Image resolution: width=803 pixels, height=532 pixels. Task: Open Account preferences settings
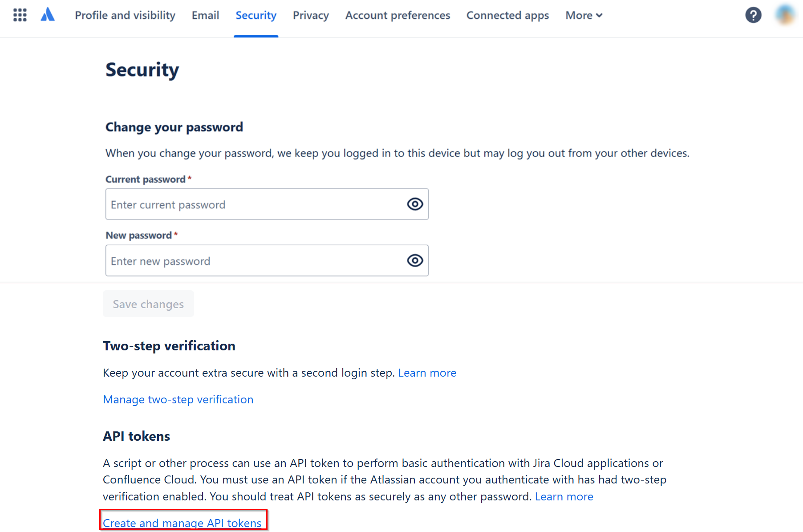coord(397,15)
